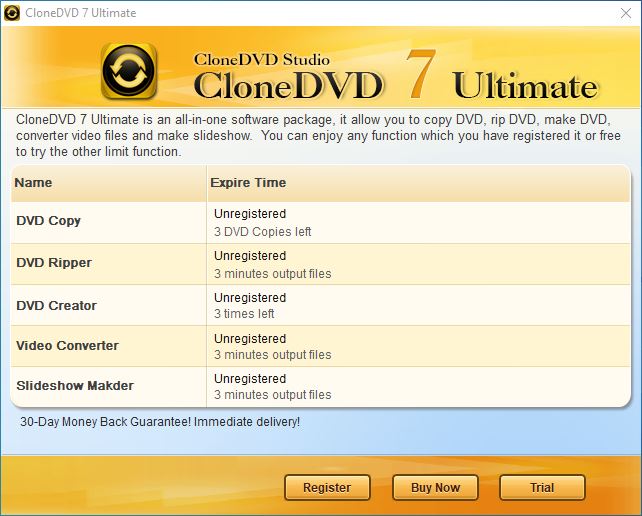Click Unregistered status for DVD Copy
The width and height of the screenshot is (642, 516).
click(x=250, y=214)
